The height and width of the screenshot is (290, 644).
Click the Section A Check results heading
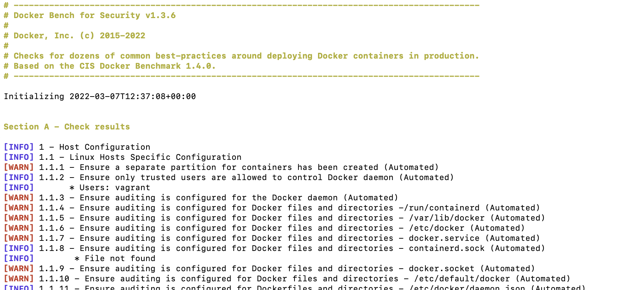click(x=67, y=127)
